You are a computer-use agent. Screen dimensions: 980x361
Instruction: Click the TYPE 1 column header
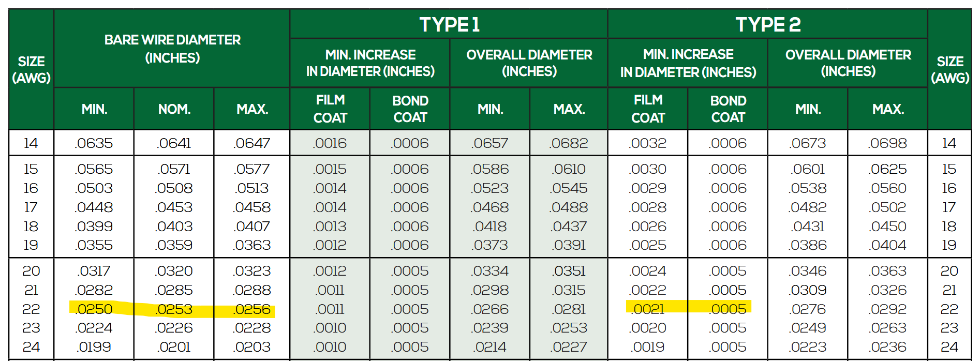[x=449, y=24]
